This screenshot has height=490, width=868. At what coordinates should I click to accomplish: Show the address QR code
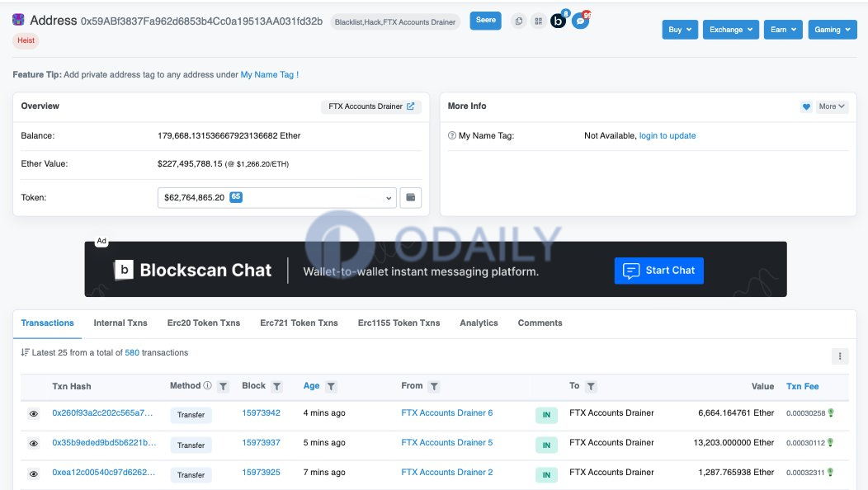538,21
